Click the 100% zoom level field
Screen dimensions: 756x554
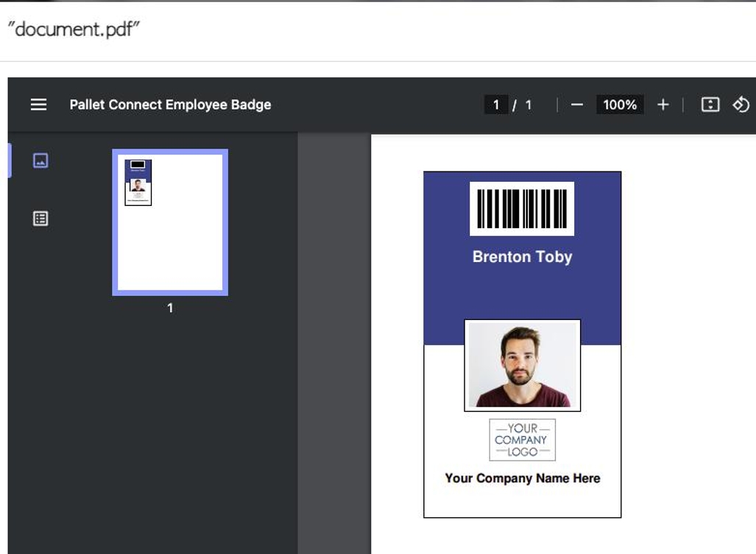pyautogui.click(x=620, y=104)
